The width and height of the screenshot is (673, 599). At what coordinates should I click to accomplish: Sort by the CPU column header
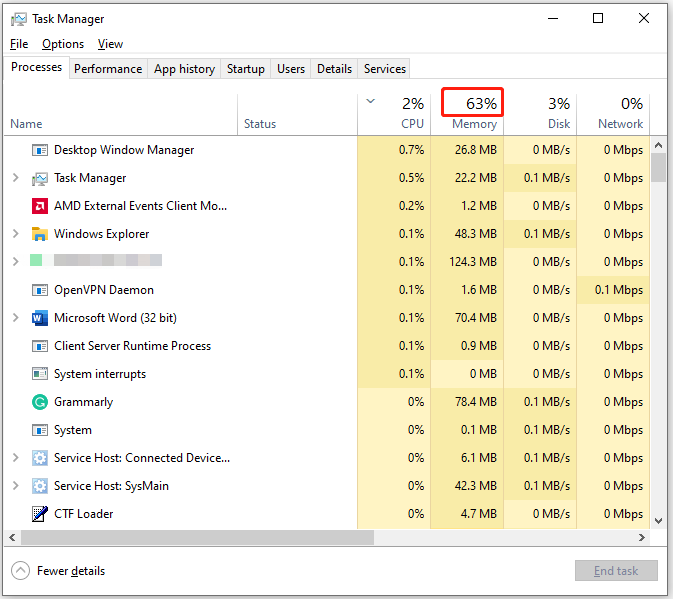(394, 114)
